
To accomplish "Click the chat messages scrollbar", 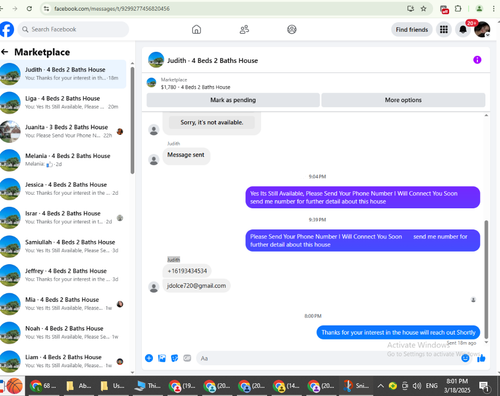I will pos(486,279).
